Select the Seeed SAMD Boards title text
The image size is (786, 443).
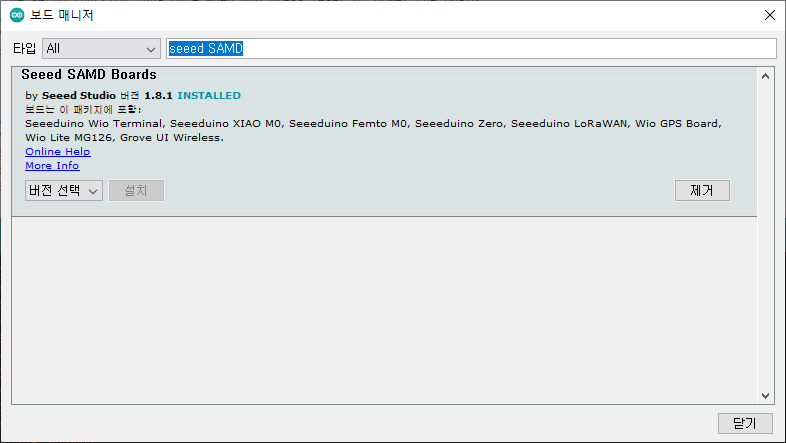pyautogui.click(x=89, y=75)
